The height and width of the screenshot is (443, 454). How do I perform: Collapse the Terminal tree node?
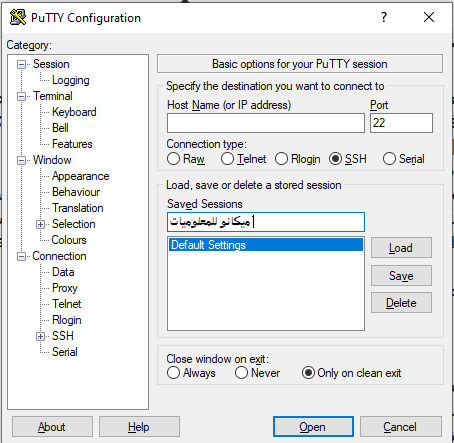coord(21,96)
